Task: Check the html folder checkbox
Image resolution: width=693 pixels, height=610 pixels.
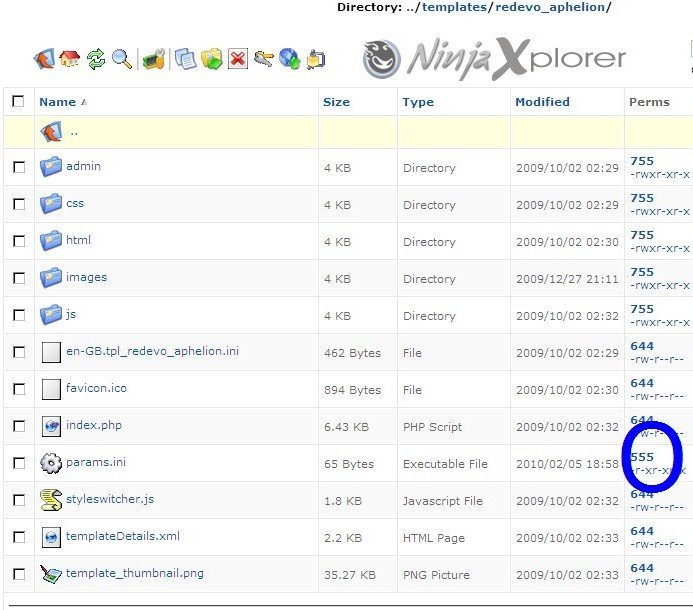Action: point(19,241)
